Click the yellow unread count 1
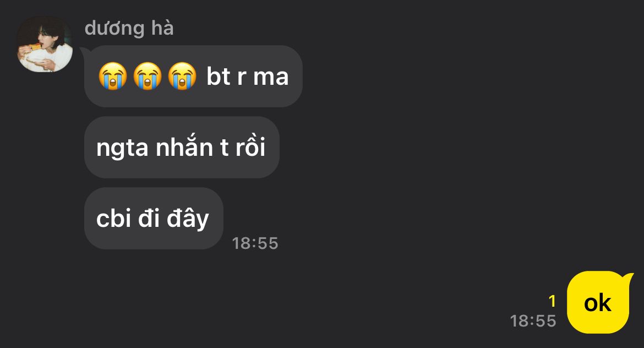Image resolution: width=644 pixels, height=348 pixels. coord(553,302)
